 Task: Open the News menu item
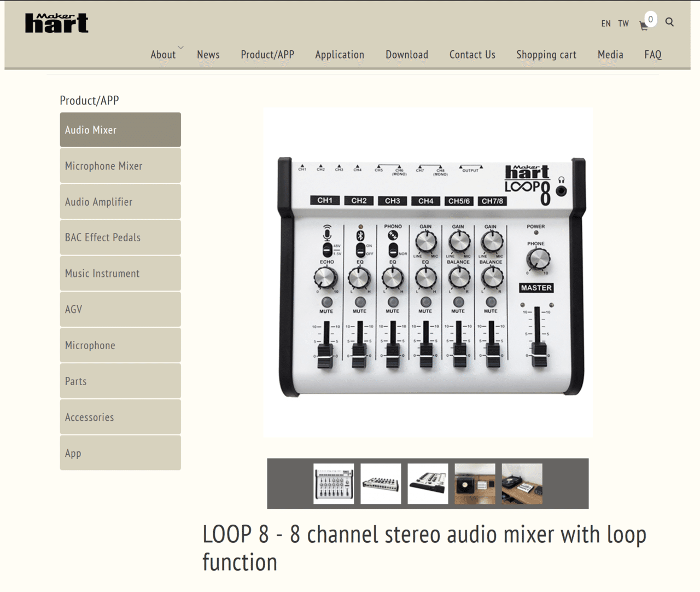click(x=208, y=54)
